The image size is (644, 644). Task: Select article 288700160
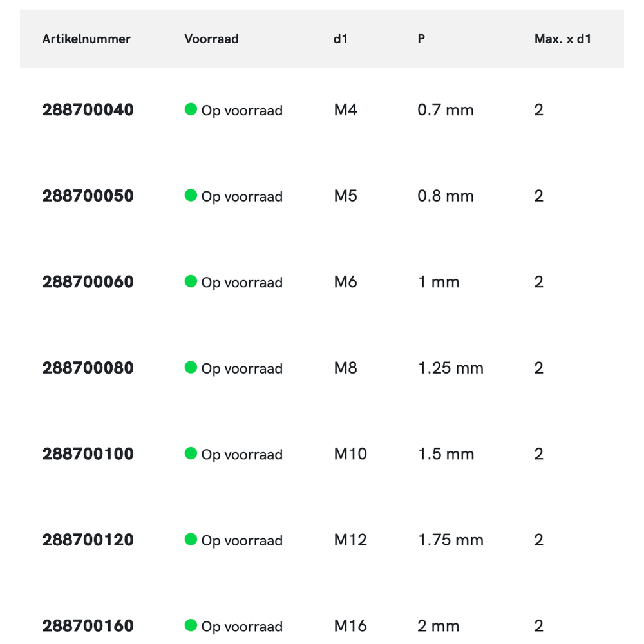point(88,626)
